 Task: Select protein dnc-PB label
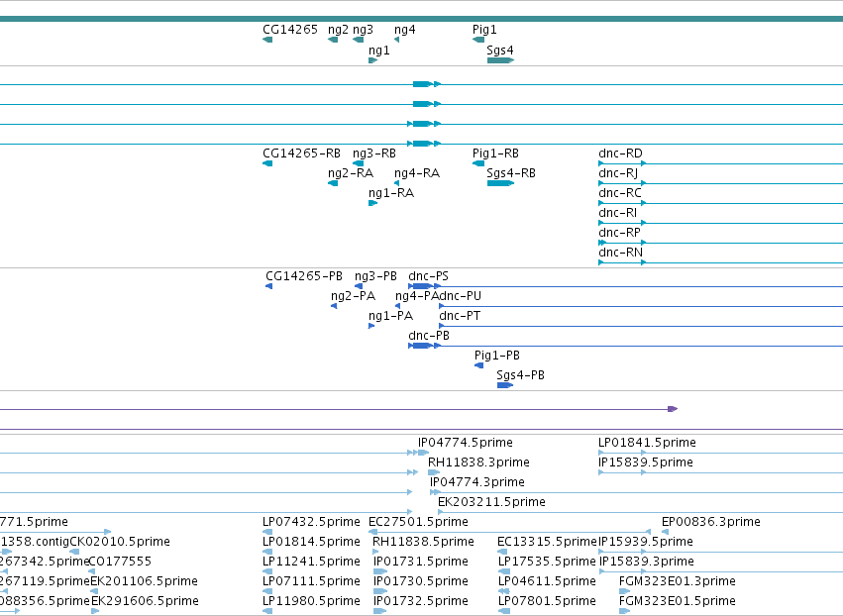429,336
